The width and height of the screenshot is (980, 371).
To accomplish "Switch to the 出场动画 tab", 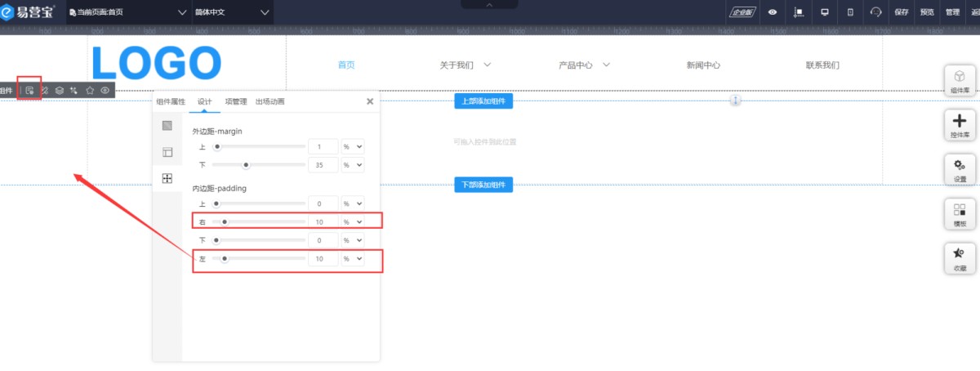I will point(269,101).
